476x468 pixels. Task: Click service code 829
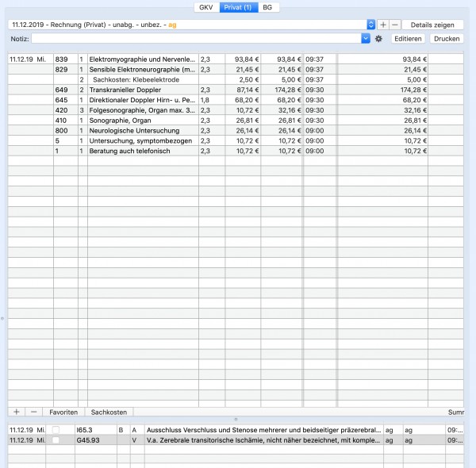click(x=61, y=70)
